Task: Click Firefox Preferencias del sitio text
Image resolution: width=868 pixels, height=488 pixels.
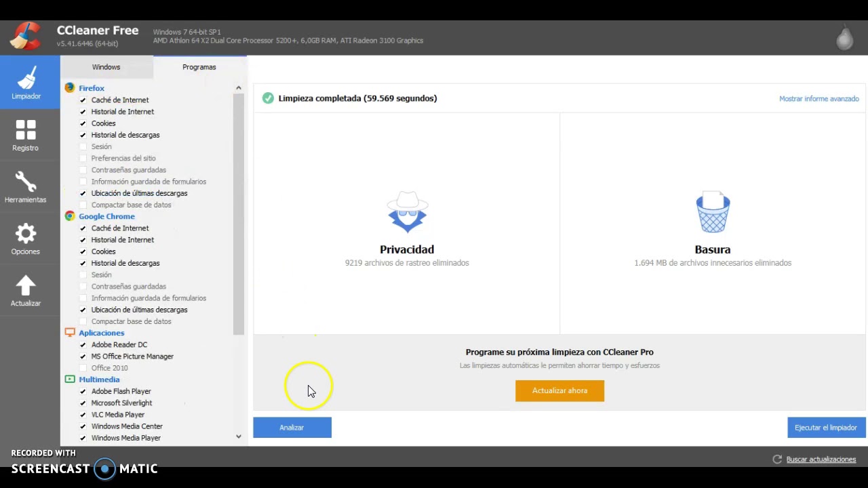Action: coord(123,158)
